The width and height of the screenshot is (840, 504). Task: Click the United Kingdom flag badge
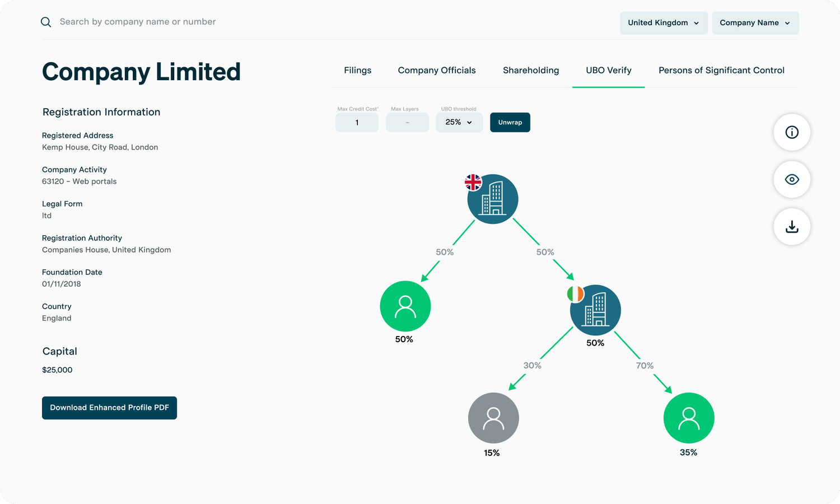tap(473, 182)
